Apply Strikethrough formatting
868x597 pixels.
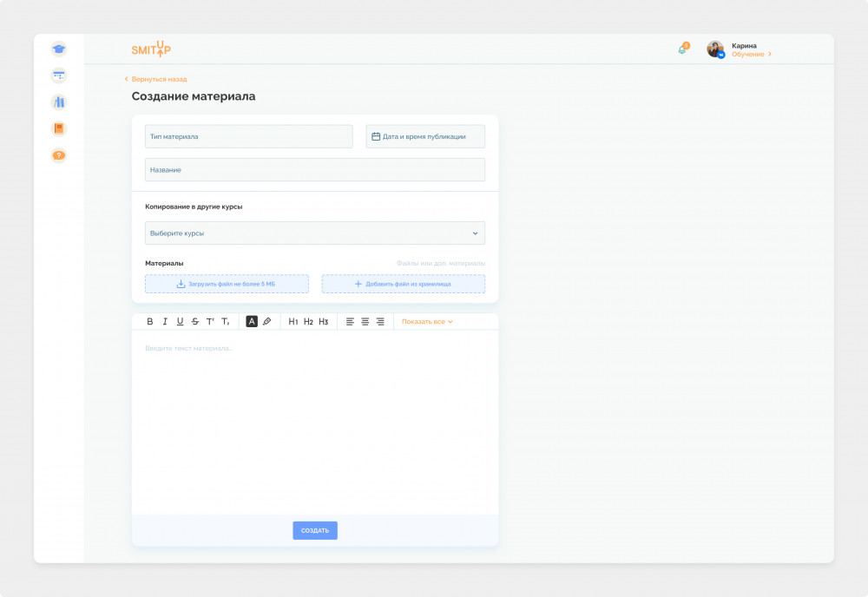(x=194, y=321)
